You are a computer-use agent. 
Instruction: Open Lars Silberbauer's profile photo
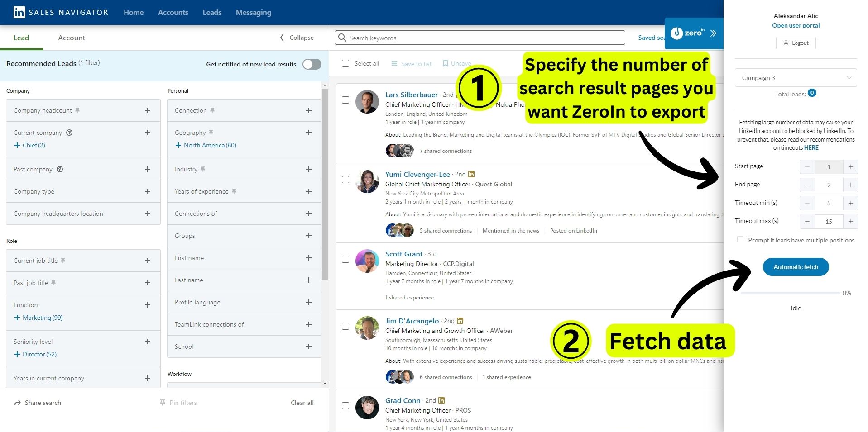tap(367, 101)
